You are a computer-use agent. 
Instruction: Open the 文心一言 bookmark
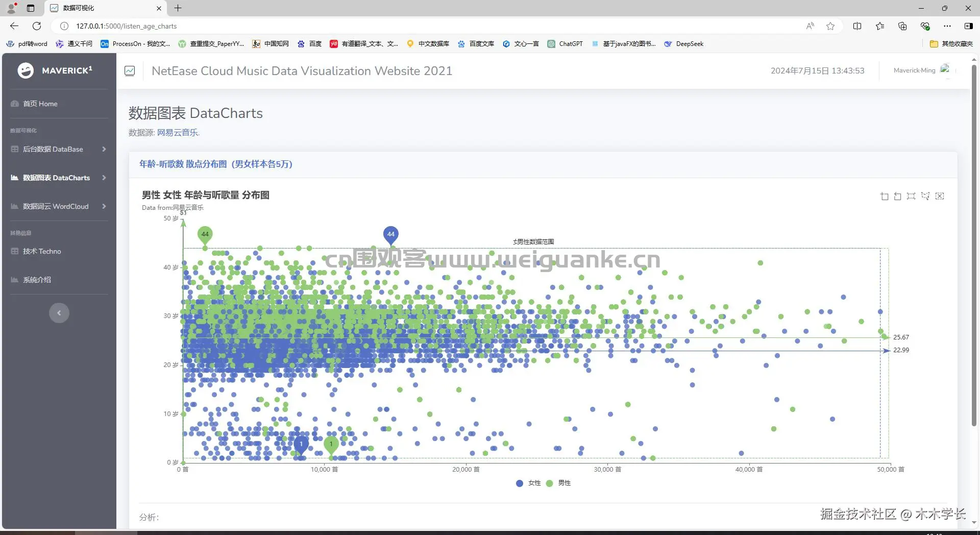pos(521,44)
